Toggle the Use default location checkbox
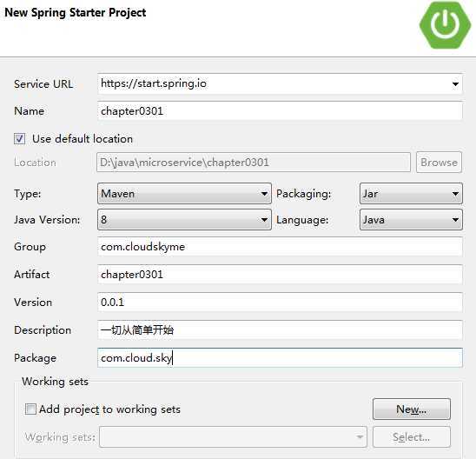Viewport: 476px width, 459px height. 19,139
